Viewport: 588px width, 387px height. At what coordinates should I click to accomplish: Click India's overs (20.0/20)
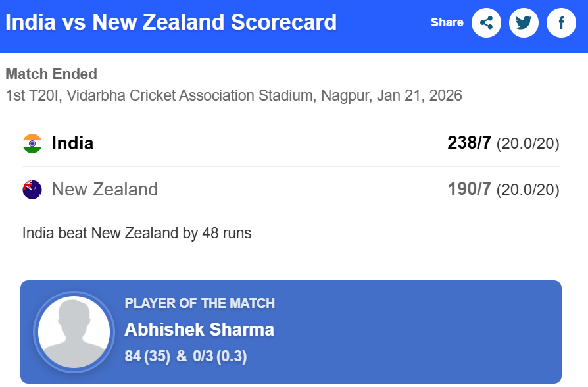(x=527, y=143)
